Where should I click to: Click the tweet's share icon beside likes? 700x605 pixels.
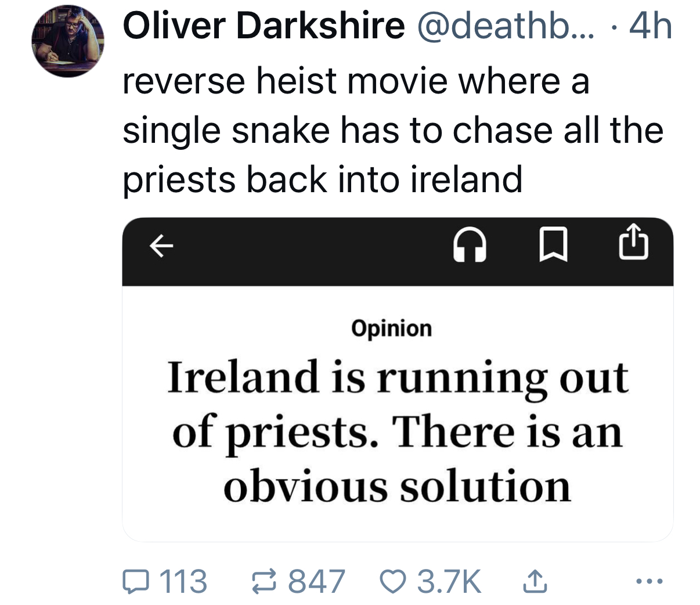(535, 582)
